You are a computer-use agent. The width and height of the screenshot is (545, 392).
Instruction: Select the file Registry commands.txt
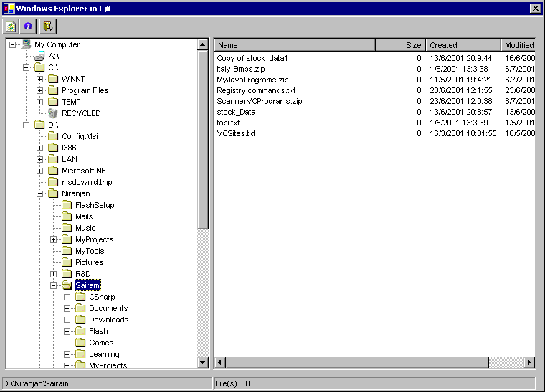(x=256, y=90)
